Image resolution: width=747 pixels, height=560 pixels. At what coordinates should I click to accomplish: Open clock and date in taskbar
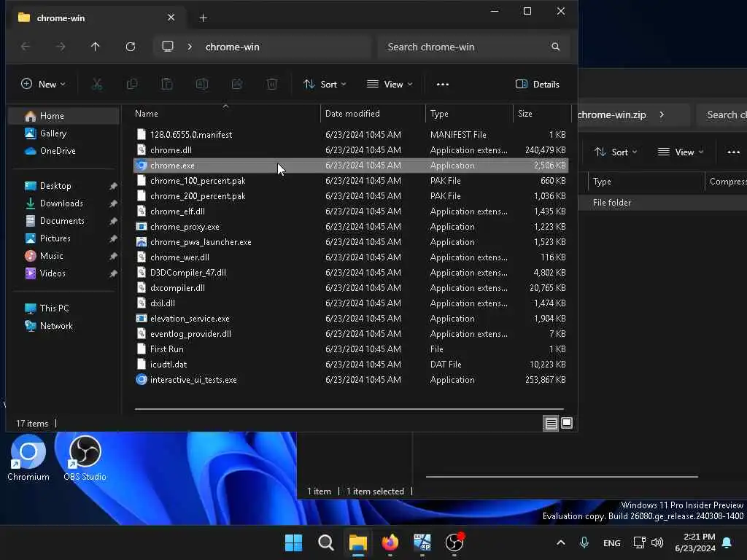click(695, 542)
